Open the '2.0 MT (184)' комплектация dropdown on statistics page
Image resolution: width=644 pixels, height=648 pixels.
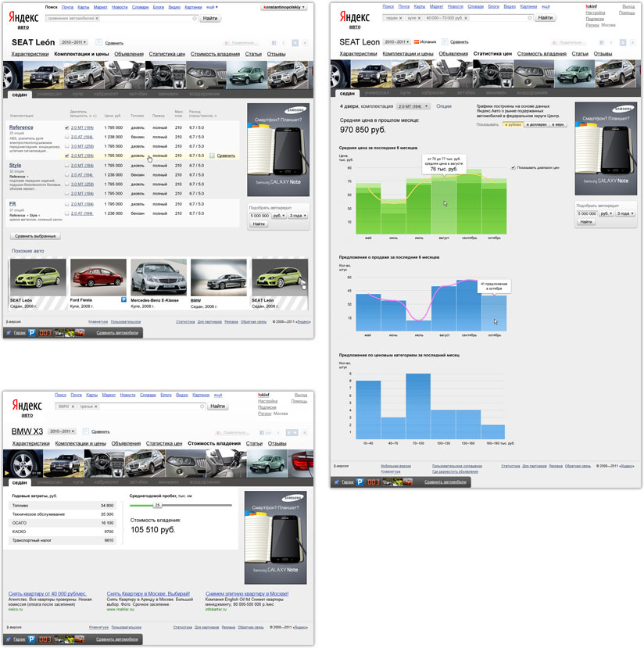413,106
